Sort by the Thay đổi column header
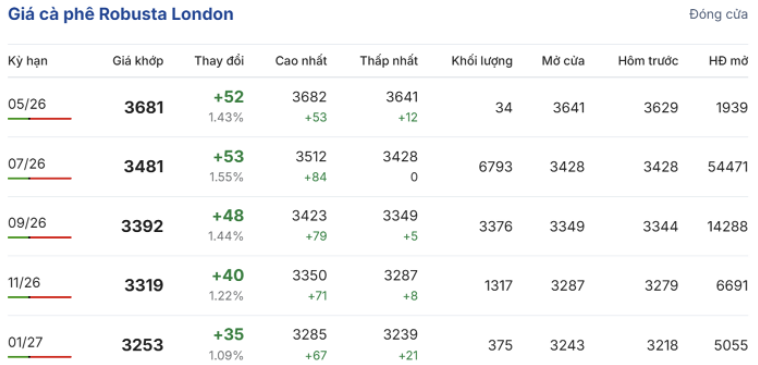 click(x=219, y=61)
